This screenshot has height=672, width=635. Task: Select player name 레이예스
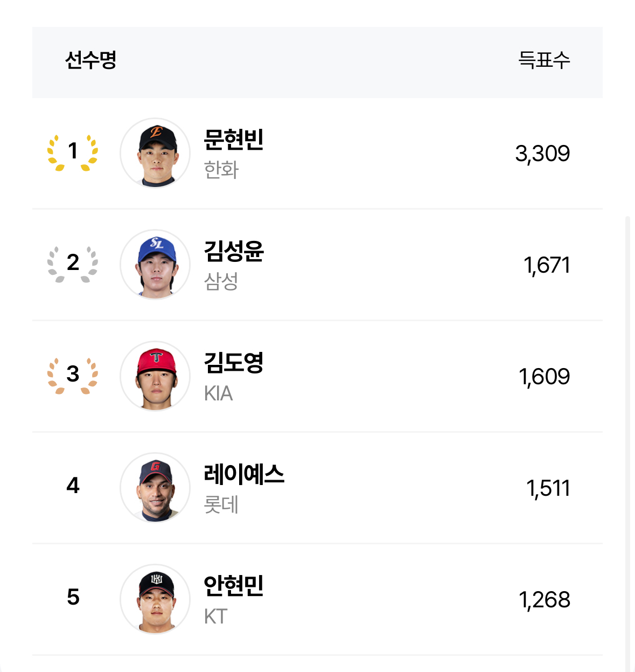point(244,474)
